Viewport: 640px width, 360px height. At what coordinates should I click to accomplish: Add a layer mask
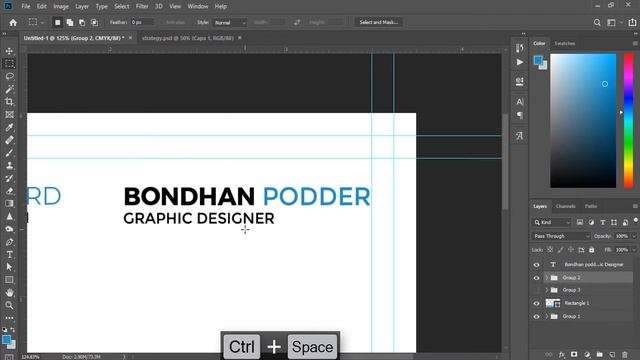[x=574, y=355]
